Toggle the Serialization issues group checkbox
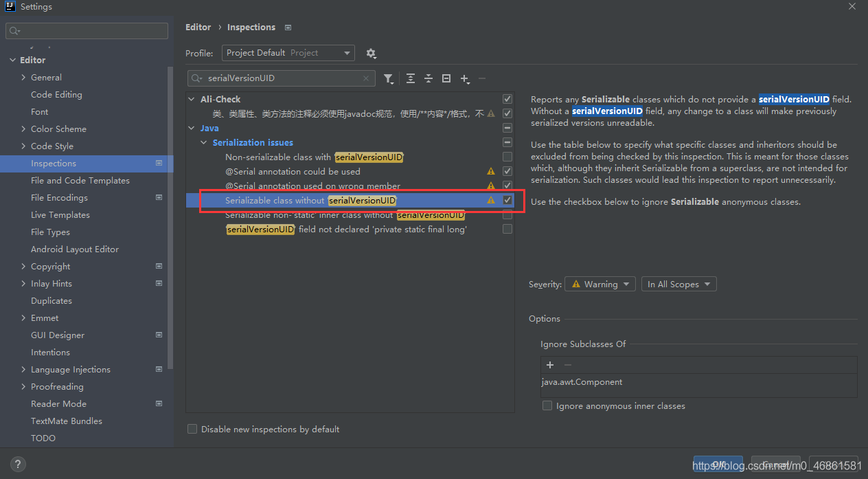This screenshot has height=479, width=868. 507,142
